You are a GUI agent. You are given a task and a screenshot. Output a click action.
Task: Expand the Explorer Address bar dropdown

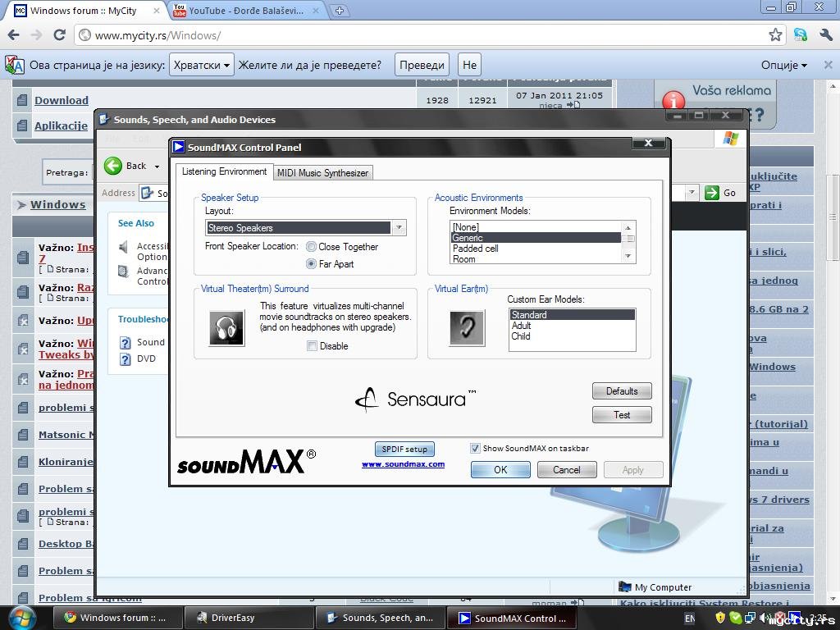pos(692,192)
